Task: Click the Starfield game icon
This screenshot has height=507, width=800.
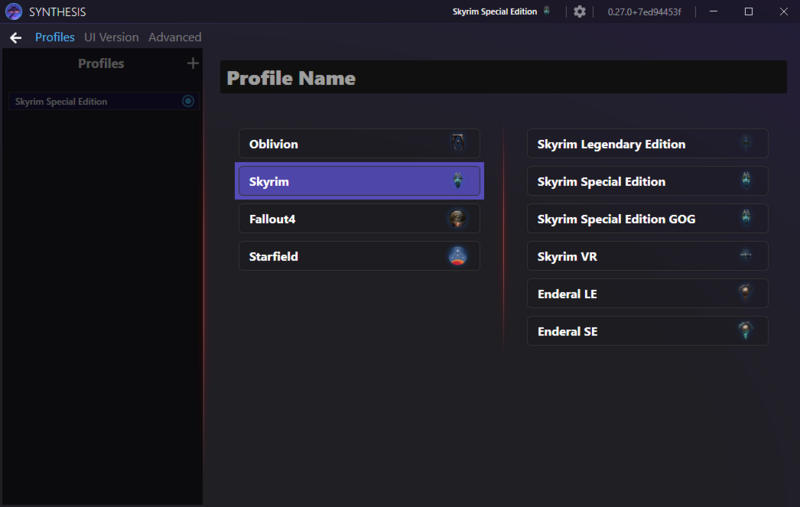Action: 457,256
